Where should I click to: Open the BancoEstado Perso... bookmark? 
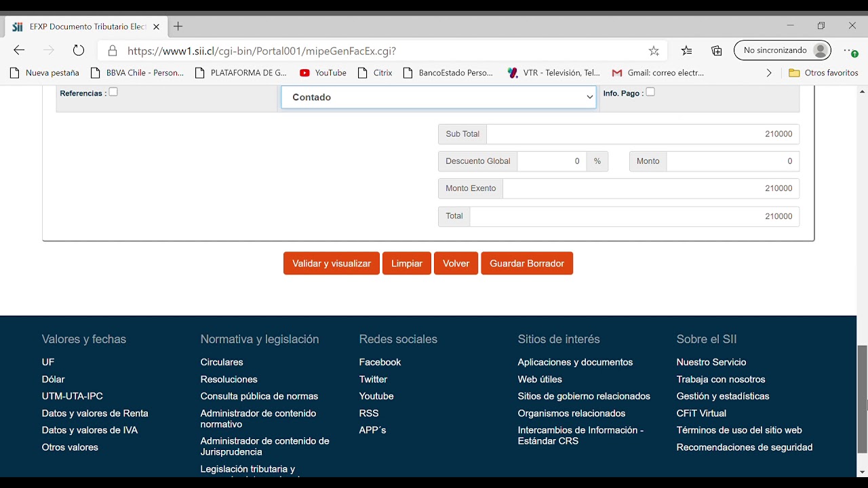[x=448, y=73]
